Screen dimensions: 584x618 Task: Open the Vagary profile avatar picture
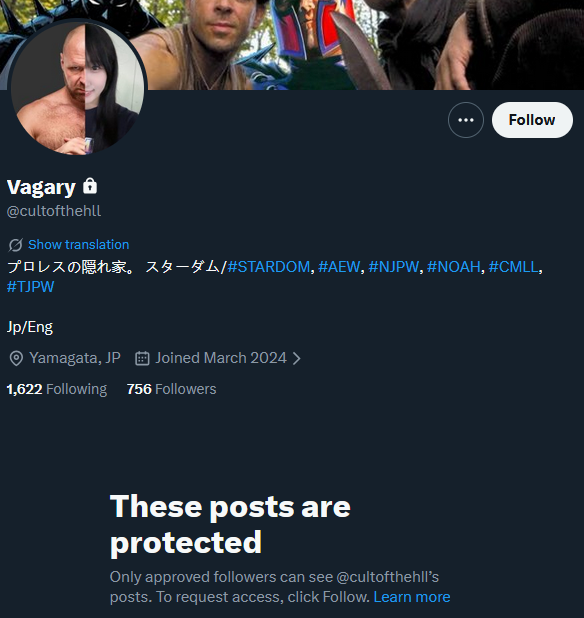coord(78,87)
